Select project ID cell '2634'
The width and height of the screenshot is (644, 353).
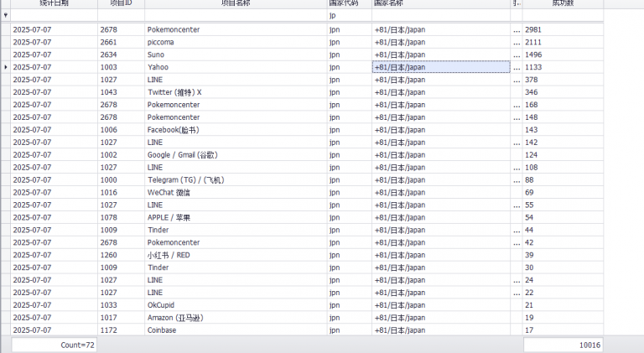coord(121,55)
